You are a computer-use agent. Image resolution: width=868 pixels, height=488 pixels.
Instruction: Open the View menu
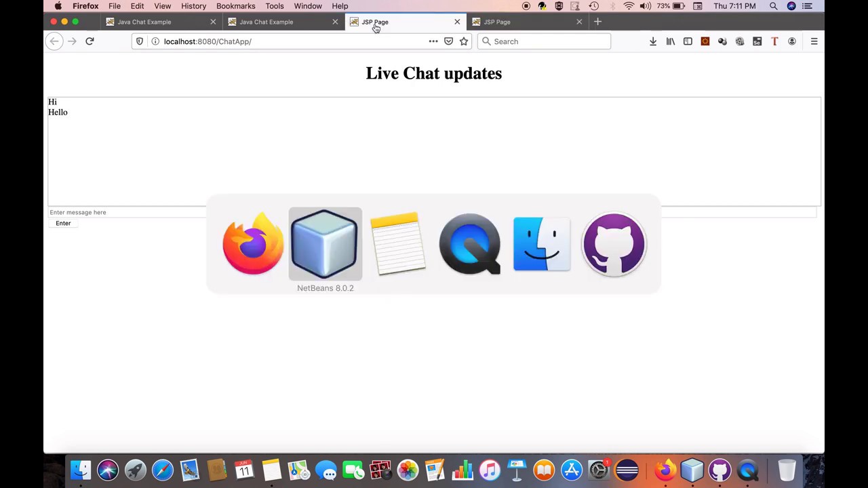pyautogui.click(x=162, y=6)
